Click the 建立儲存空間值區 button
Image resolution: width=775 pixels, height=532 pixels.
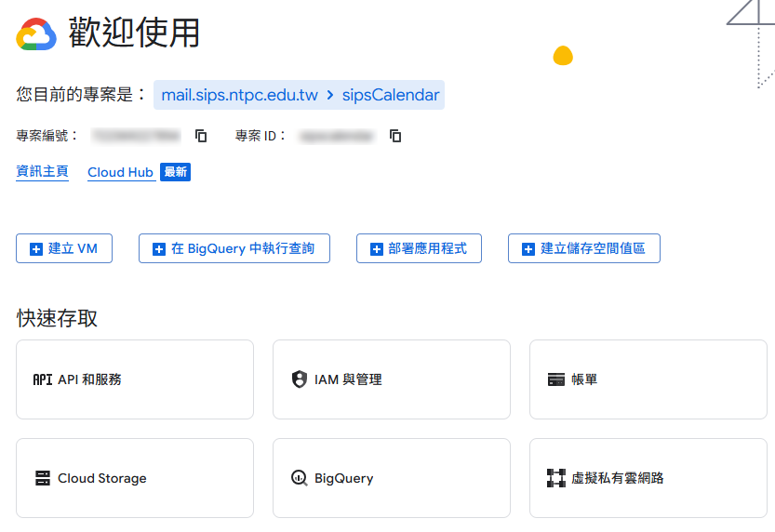tap(584, 248)
